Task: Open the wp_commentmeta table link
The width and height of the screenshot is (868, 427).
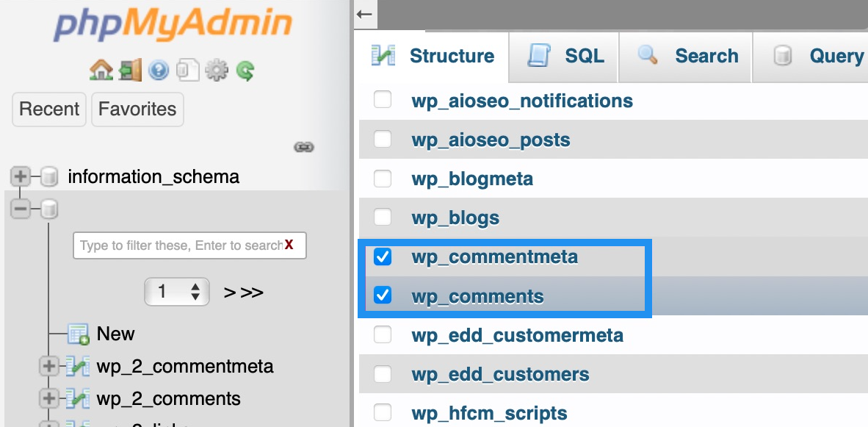Action: coord(494,257)
